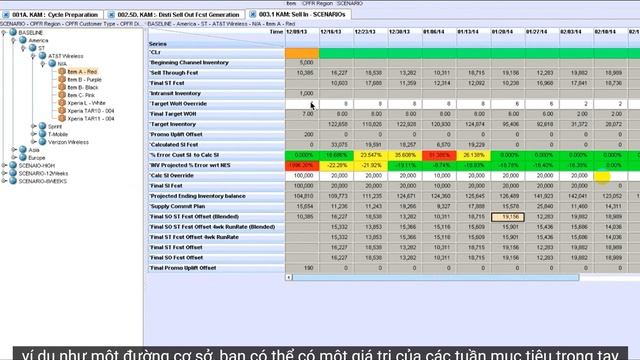
Task: Click the Xperia TAR10 - 004 cube icon
Action: click(x=62, y=111)
